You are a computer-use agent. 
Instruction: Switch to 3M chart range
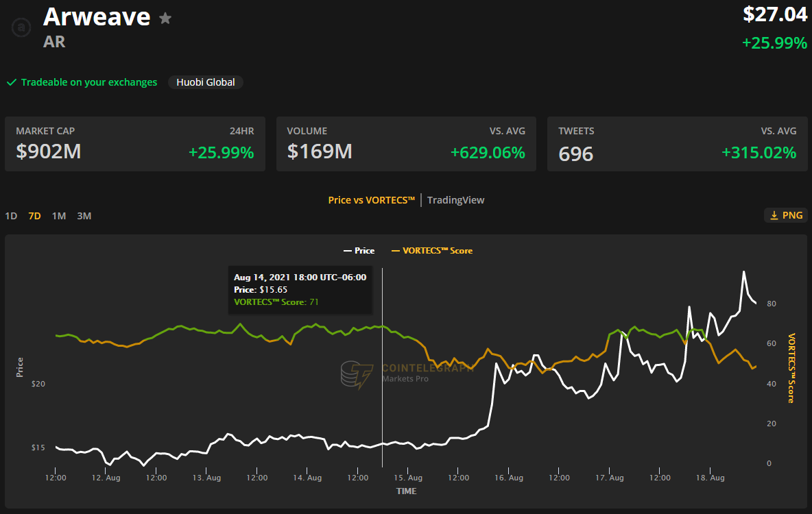point(84,216)
